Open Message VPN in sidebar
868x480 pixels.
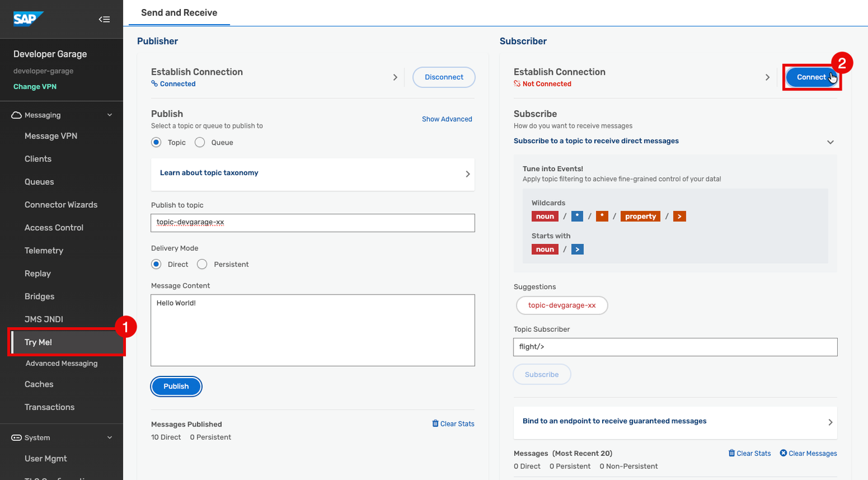coord(51,136)
